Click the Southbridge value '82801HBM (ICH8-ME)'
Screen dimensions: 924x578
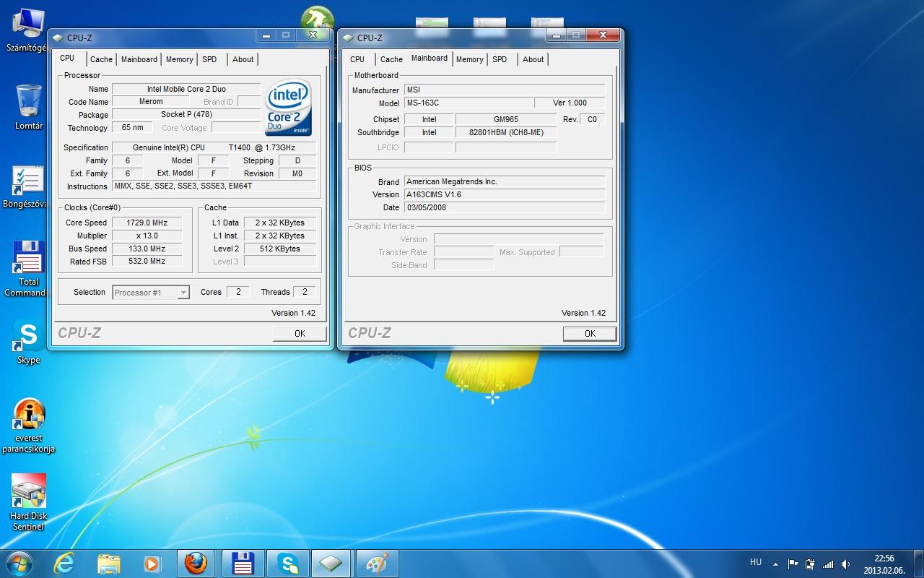pyautogui.click(x=506, y=132)
